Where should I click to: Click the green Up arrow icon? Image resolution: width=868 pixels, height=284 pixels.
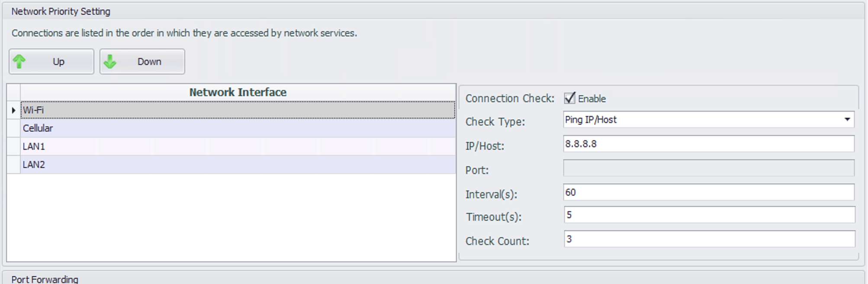pyautogui.click(x=19, y=61)
